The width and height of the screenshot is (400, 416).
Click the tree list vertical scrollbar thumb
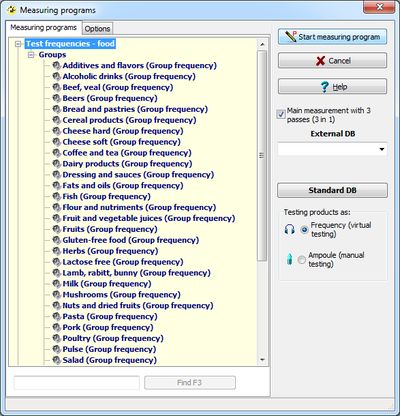262,156
